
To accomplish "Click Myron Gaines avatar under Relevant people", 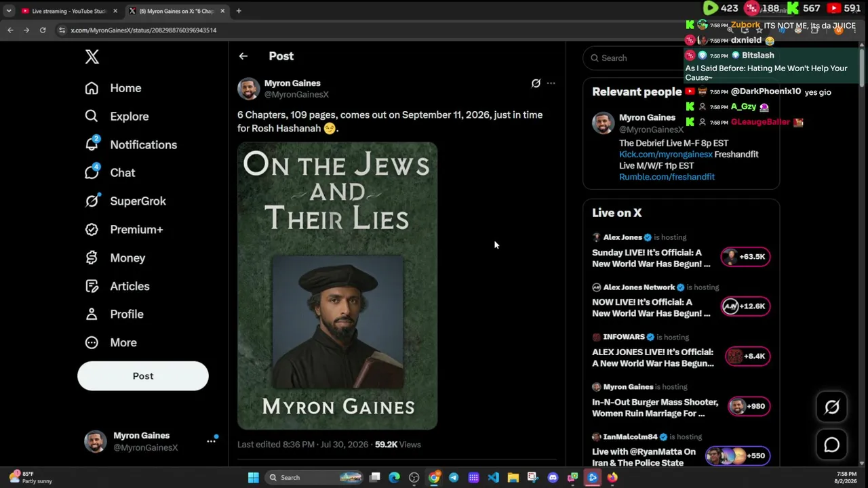I will [x=603, y=123].
